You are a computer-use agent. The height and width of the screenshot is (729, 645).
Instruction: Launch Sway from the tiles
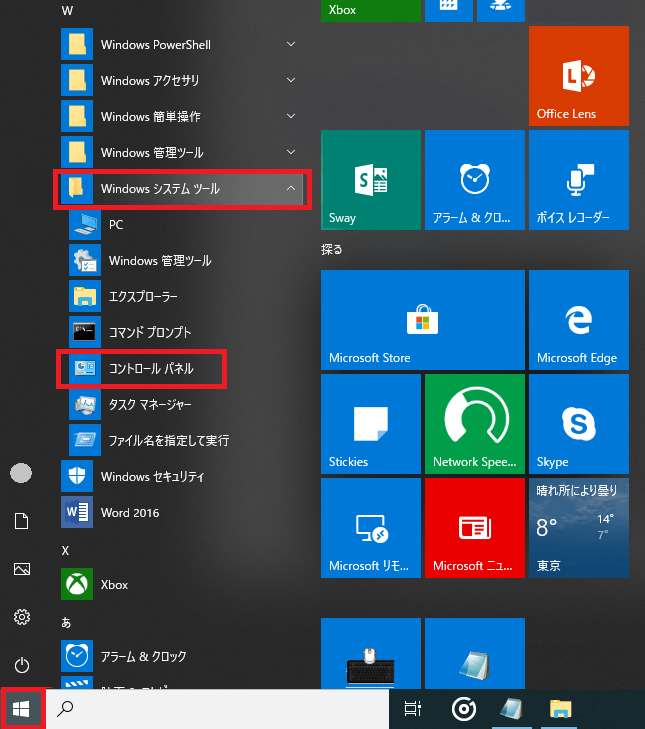(371, 180)
